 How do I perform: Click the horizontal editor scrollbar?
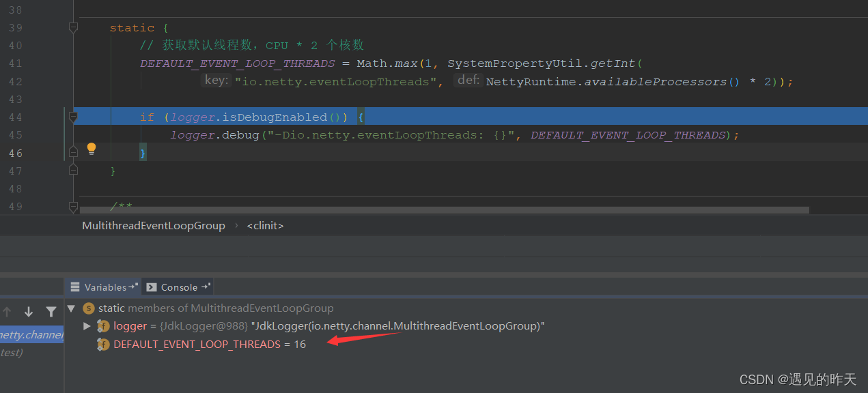click(444, 211)
